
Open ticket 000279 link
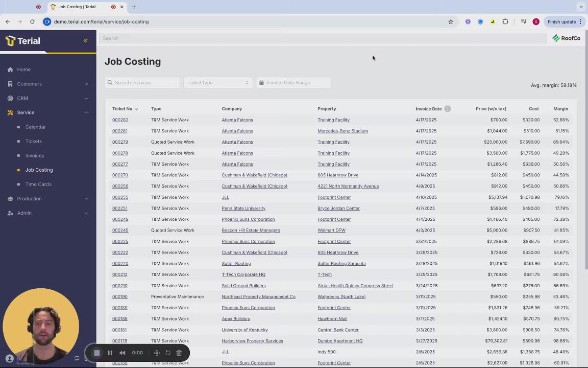(x=120, y=142)
